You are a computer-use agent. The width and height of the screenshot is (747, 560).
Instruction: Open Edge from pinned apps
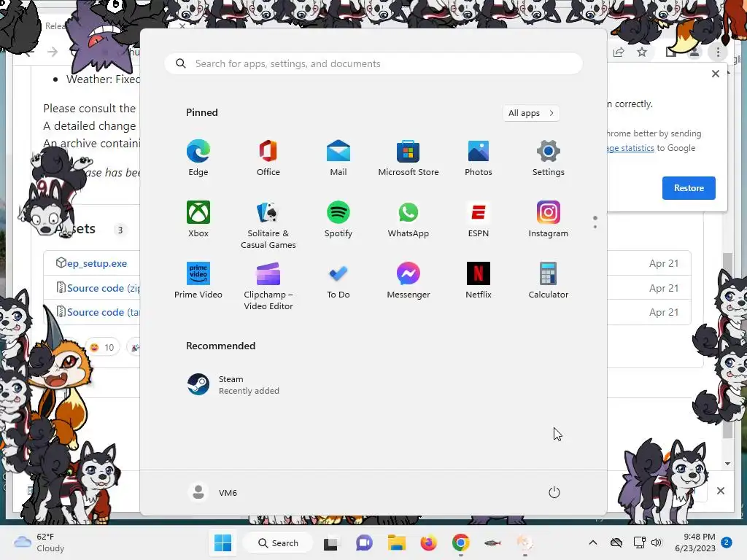click(198, 158)
